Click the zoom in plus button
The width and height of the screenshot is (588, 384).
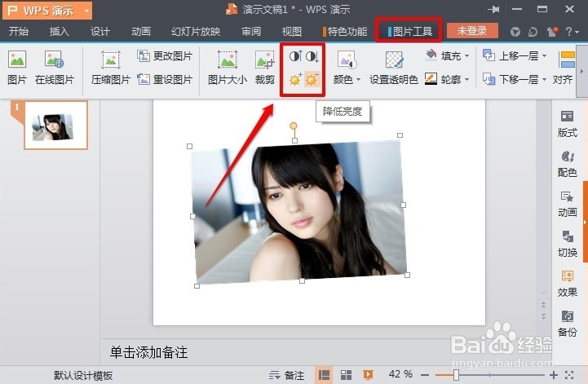[554, 375]
